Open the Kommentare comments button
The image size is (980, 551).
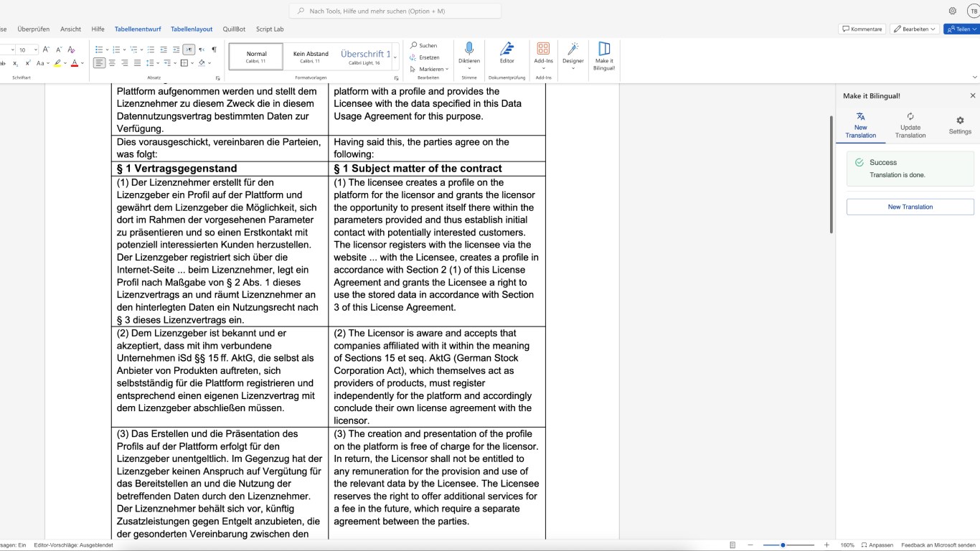[862, 29]
